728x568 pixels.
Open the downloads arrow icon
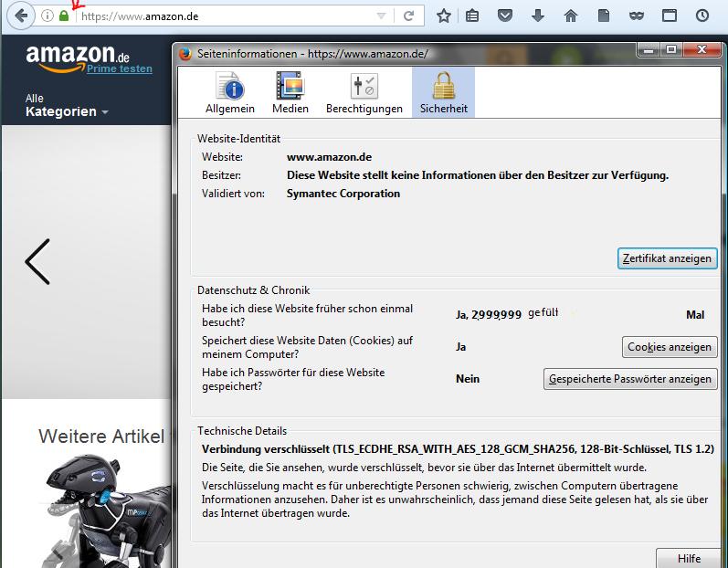point(538,16)
